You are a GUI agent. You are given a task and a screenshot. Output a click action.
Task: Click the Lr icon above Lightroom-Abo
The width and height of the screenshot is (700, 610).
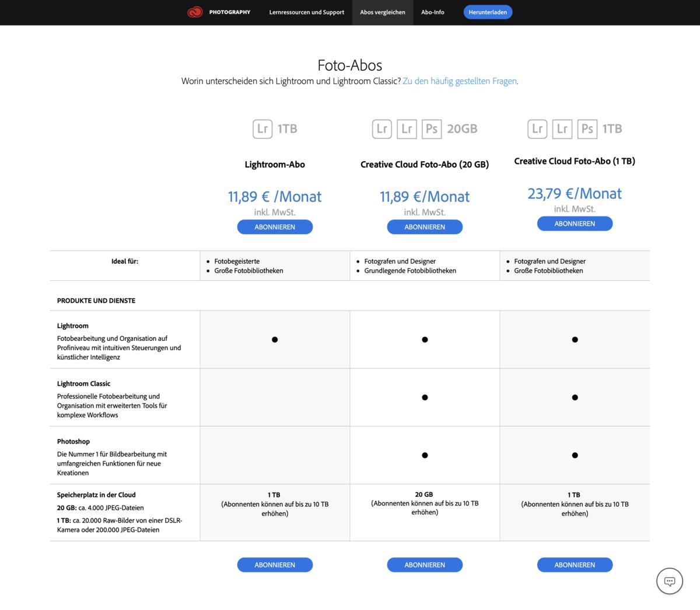point(262,128)
